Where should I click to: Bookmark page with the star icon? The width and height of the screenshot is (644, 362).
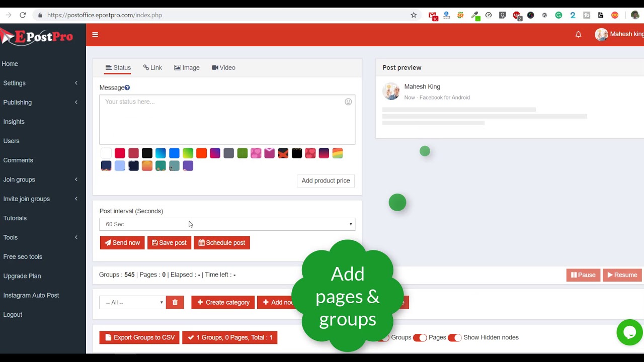[x=414, y=15]
